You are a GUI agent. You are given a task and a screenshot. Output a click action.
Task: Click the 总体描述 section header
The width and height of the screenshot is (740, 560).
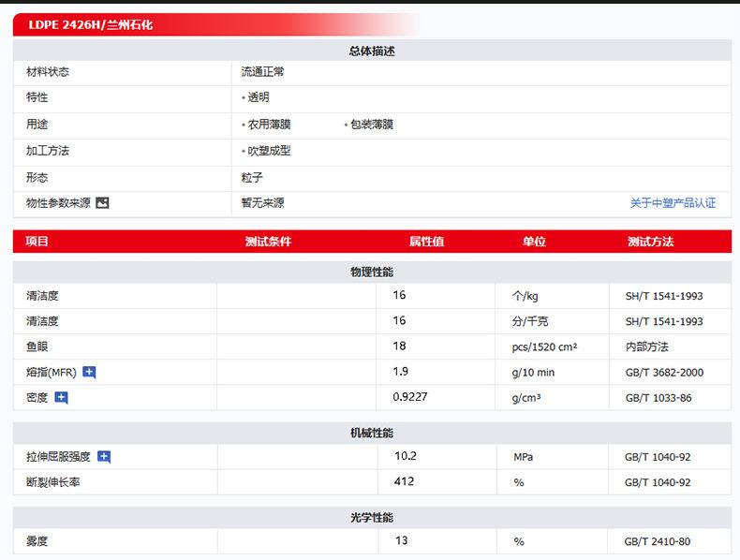pos(372,51)
